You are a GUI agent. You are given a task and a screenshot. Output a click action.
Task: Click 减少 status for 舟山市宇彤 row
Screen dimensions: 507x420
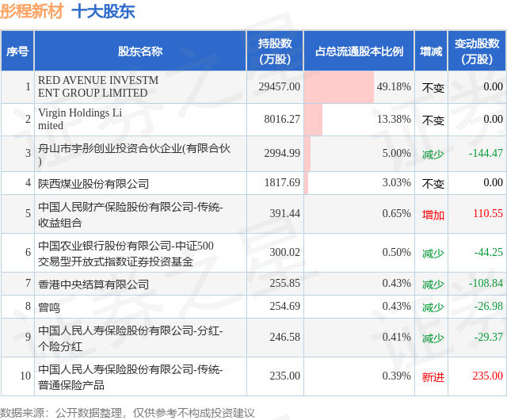(433, 154)
